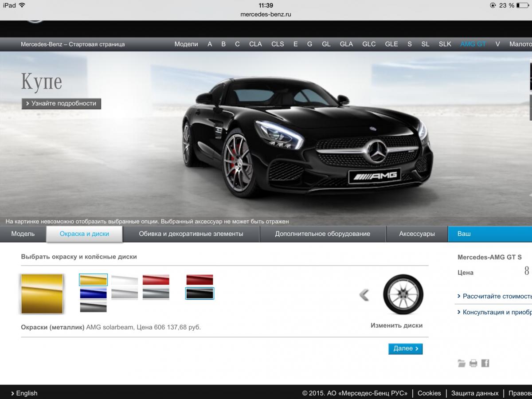Select the bright red paint swatch
Screen dimensions: 532x399
point(156,280)
